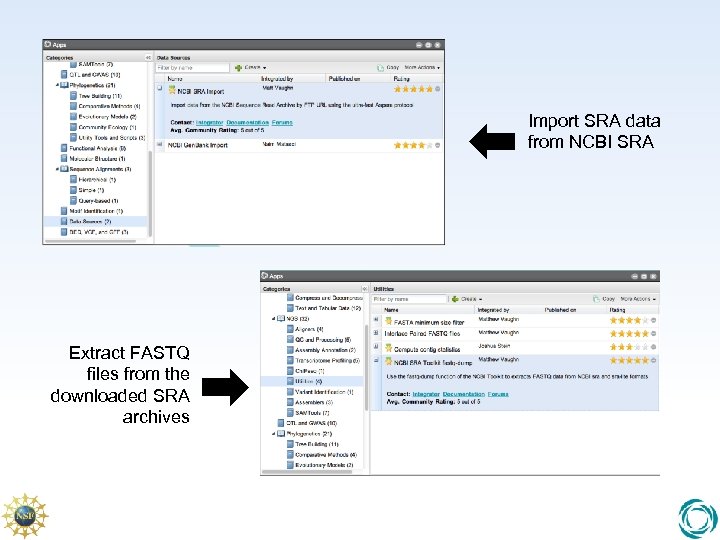Click the rating stars for NCBI SRA Import
The height and width of the screenshot is (540, 720).
point(413,89)
